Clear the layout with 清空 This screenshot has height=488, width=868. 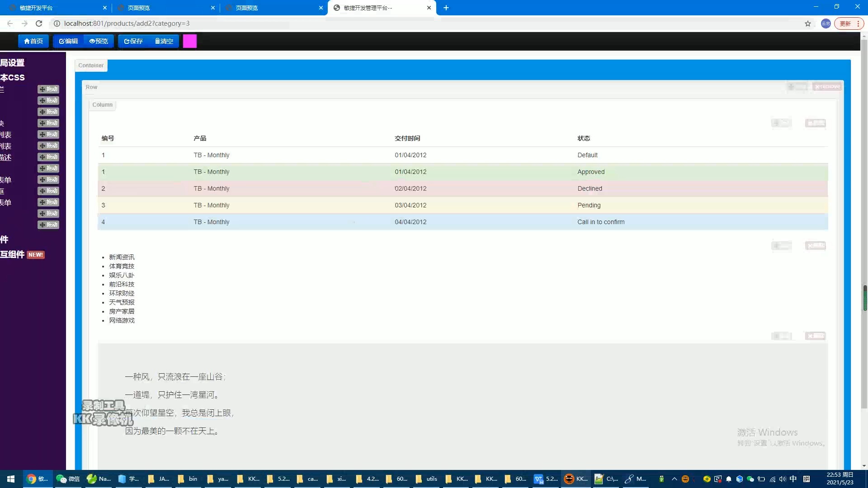point(164,41)
